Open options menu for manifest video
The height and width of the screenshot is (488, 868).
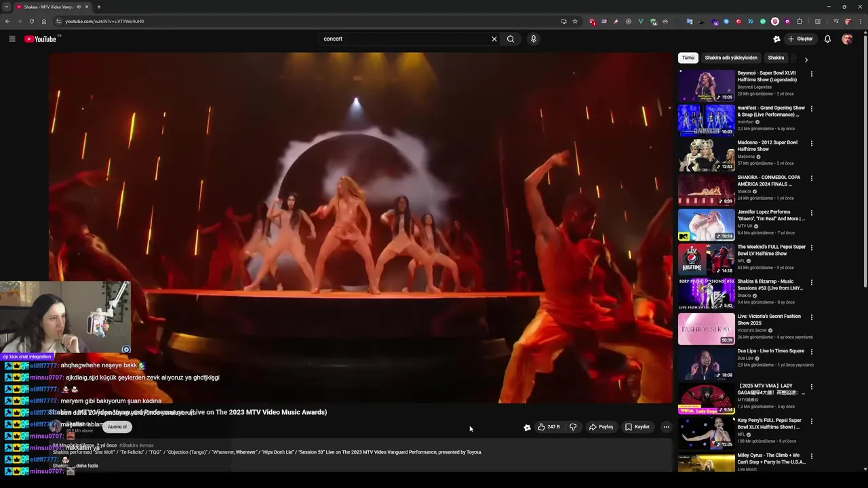(812, 108)
